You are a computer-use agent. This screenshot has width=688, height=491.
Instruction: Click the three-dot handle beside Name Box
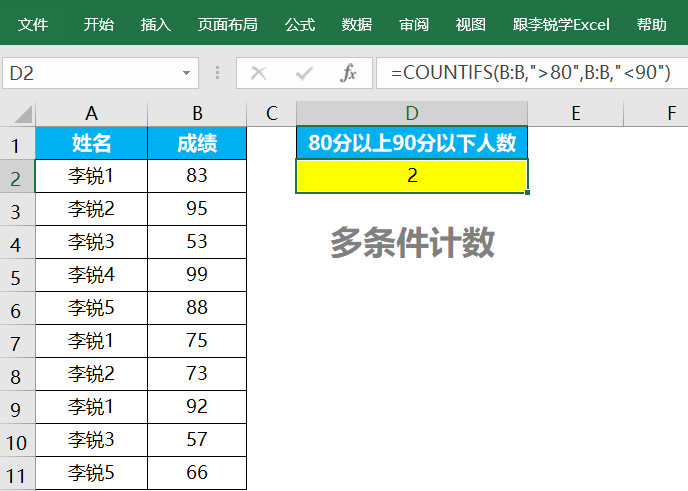coord(218,73)
